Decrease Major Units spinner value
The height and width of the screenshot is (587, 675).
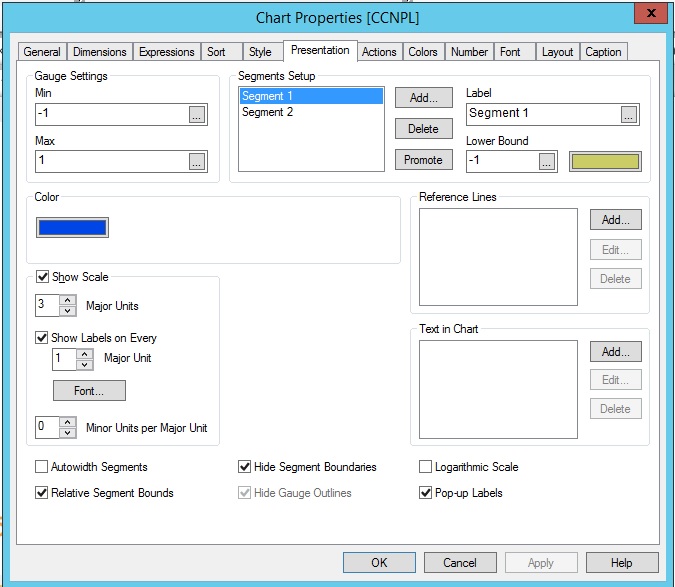point(68,311)
